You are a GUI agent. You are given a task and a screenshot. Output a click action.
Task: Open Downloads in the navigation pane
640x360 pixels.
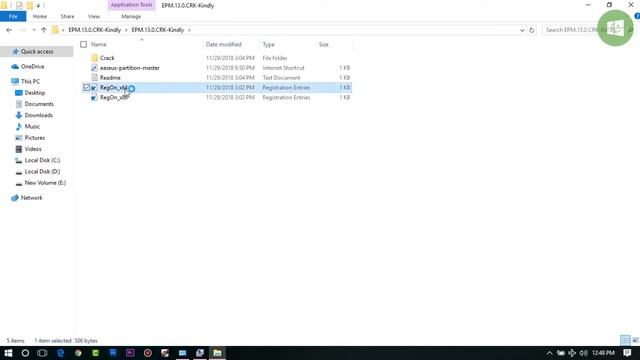pyautogui.click(x=38, y=115)
